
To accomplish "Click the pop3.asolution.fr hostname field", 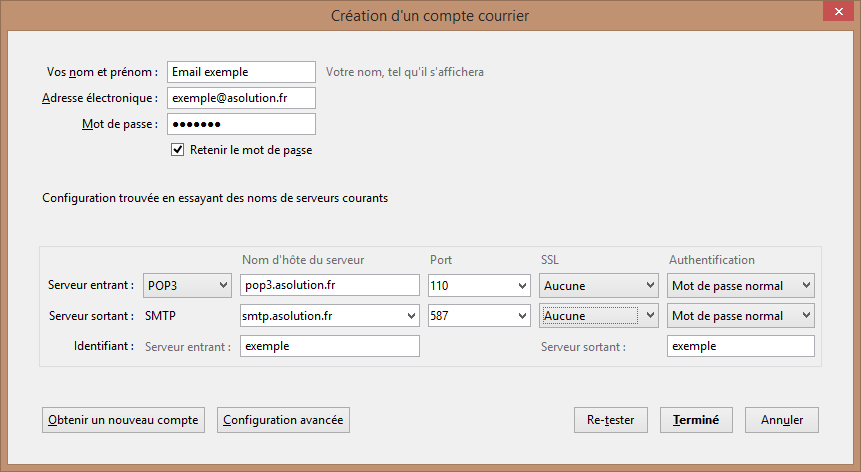I will pos(329,285).
